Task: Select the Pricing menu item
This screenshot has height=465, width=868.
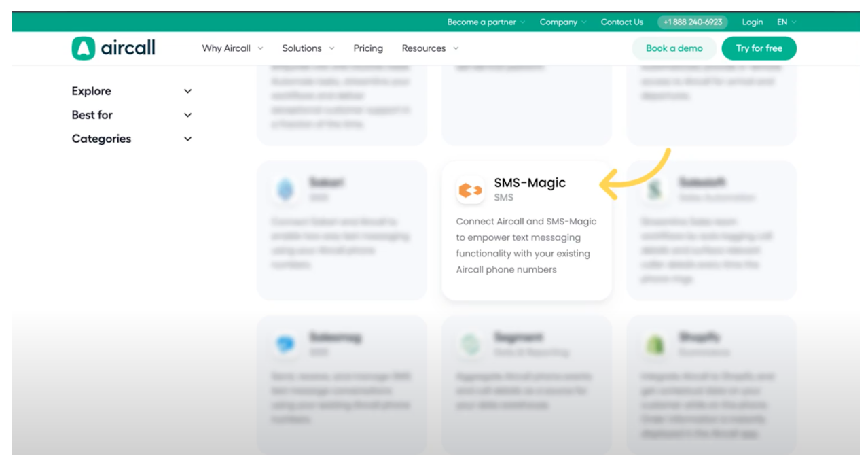Action: [367, 48]
